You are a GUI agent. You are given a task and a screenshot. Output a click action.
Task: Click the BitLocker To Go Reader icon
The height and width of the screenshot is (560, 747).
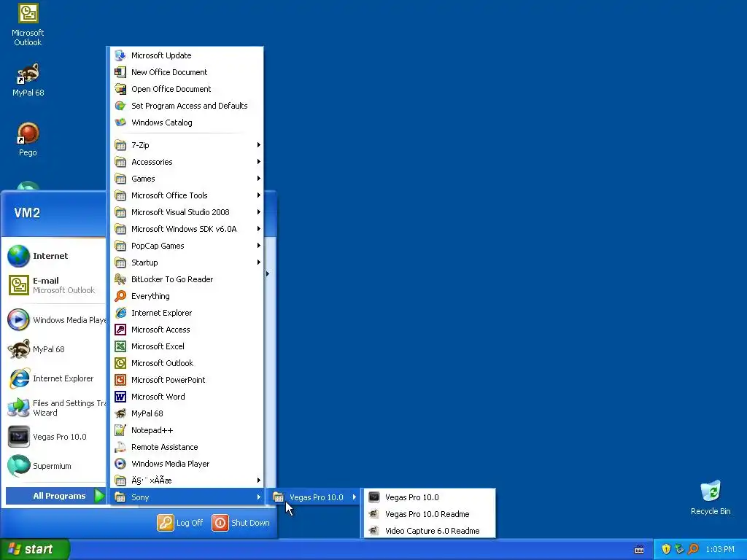120,279
